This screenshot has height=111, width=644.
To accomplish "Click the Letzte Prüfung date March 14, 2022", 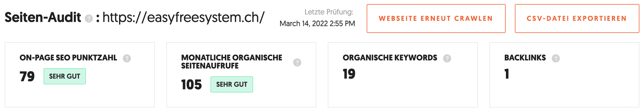I will [x=317, y=24].
